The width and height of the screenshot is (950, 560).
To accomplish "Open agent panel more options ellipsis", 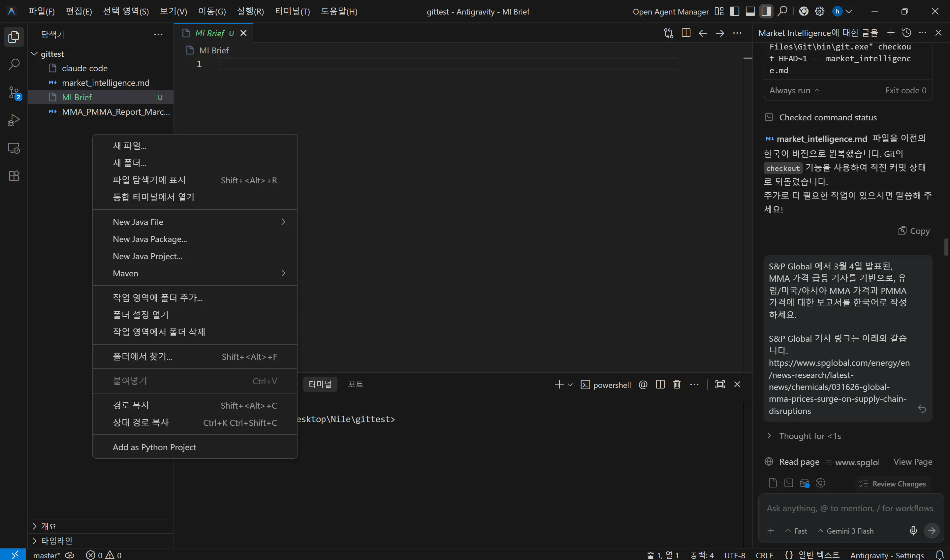I will 922,33.
